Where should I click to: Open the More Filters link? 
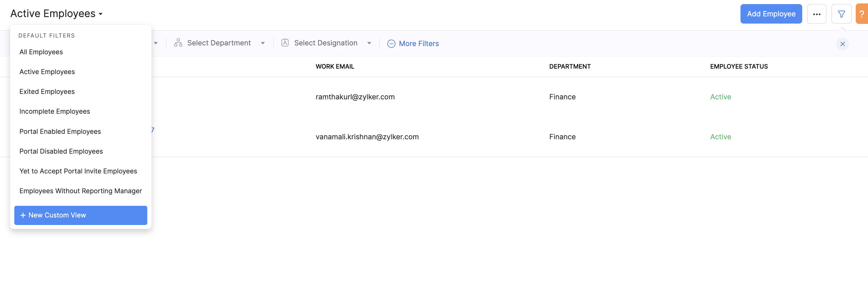[419, 44]
